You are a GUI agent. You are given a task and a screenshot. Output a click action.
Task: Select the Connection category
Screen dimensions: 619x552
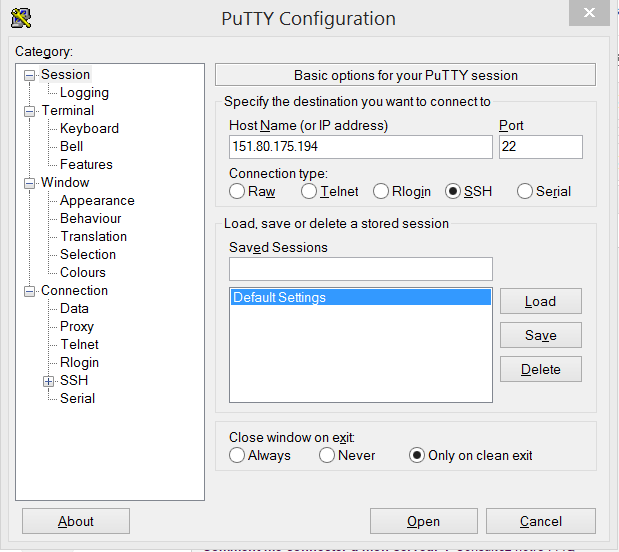coord(74,291)
